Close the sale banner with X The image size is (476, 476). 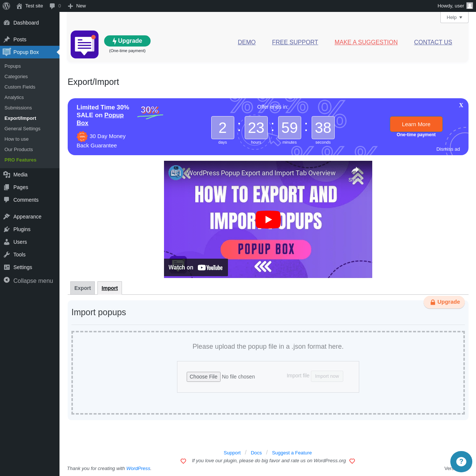[461, 105]
